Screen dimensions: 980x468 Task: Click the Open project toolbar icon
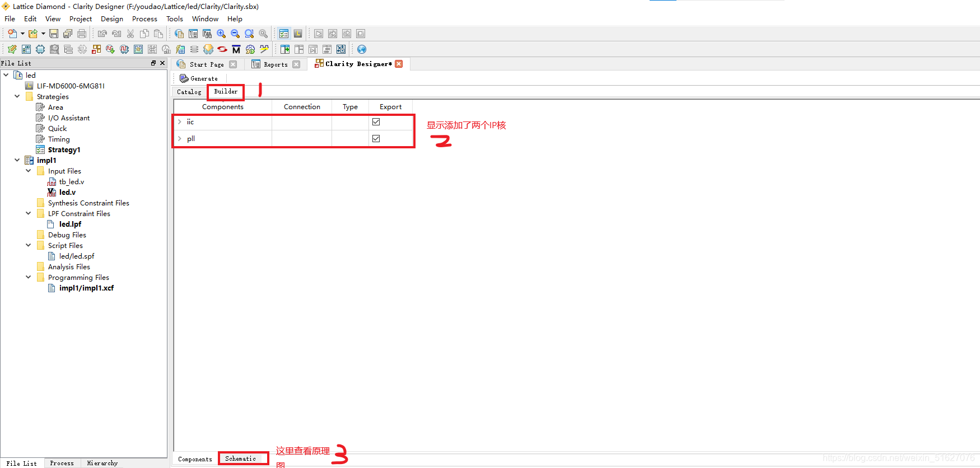[x=32, y=34]
